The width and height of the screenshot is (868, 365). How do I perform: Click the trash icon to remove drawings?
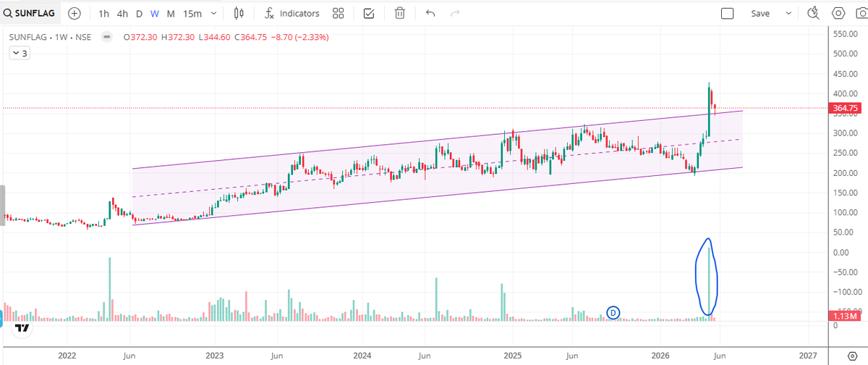click(400, 13)
